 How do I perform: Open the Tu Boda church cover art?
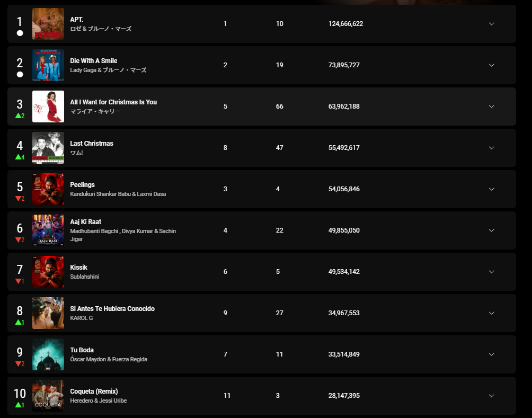[48, 354]
